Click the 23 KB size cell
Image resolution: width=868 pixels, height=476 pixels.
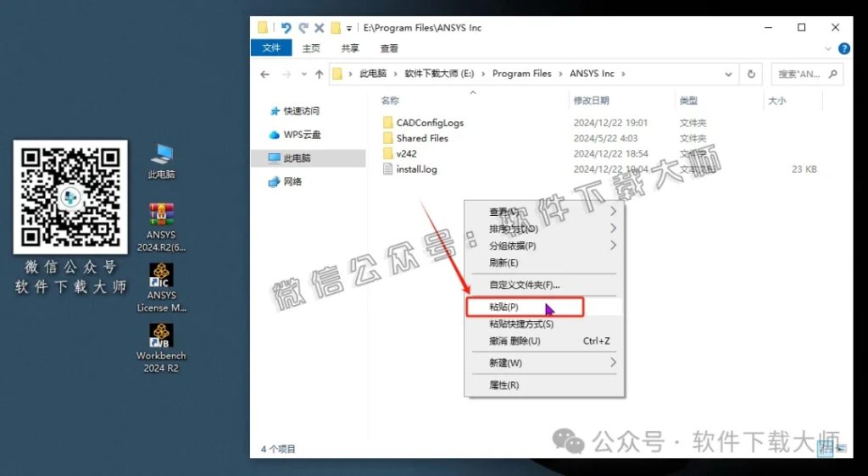[x=804, y=169]
